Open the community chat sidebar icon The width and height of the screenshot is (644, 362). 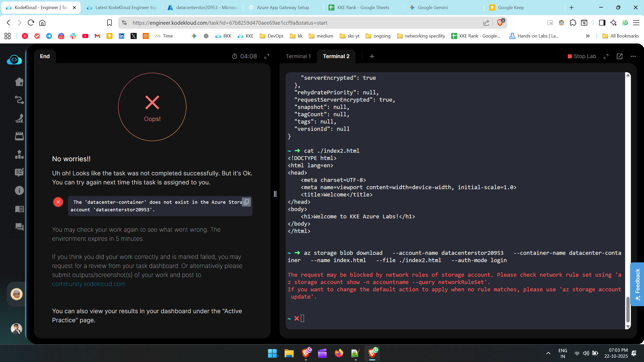coord(19,227)
